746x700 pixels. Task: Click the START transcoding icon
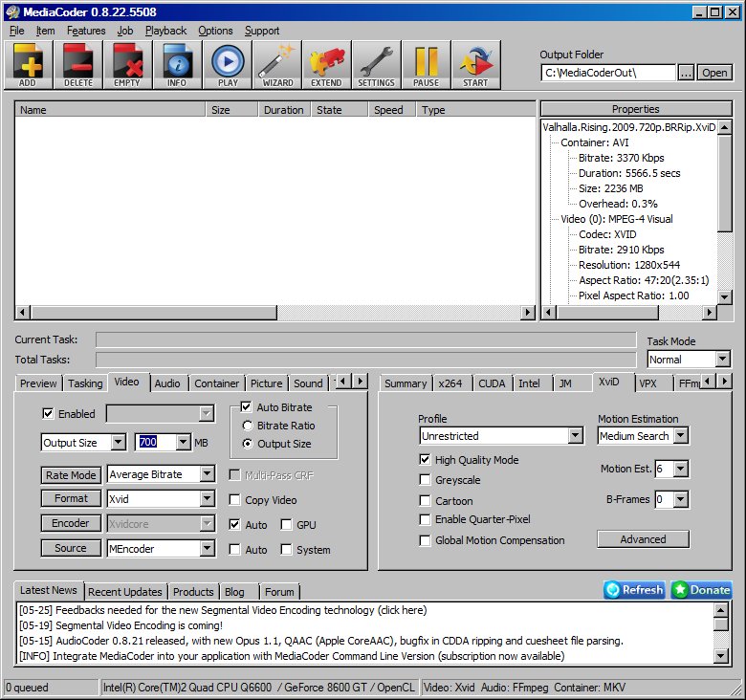pos(475,65)
